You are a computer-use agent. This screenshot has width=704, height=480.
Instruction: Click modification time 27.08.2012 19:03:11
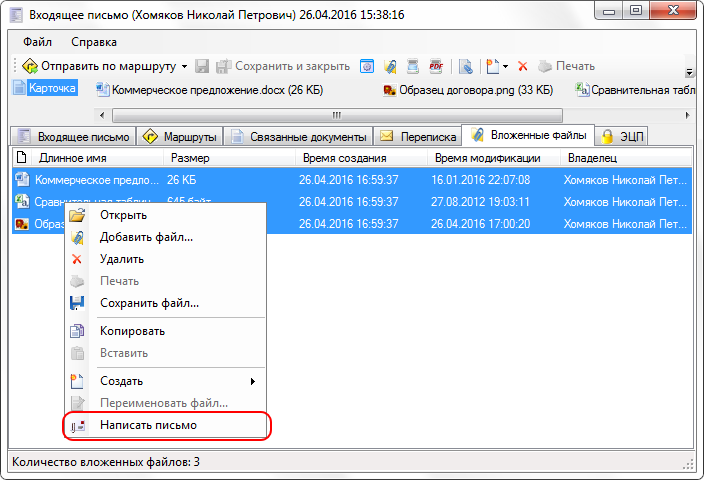[480, 202]
